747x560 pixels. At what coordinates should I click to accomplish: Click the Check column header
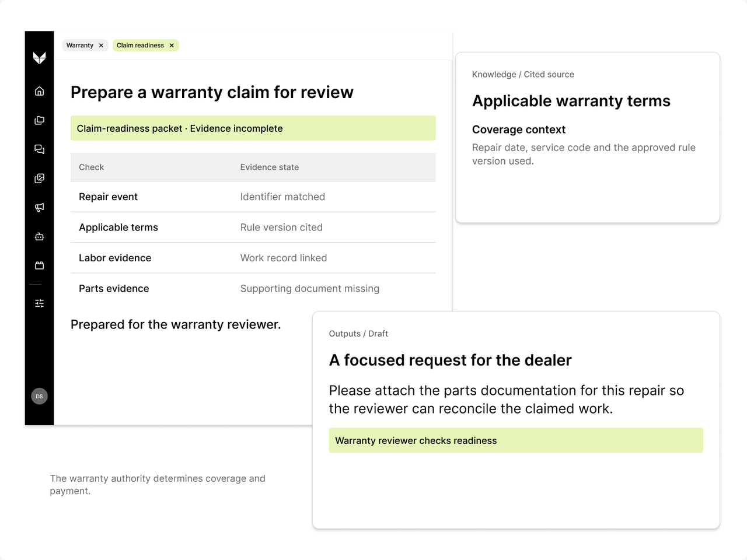(x=92, y=167)
